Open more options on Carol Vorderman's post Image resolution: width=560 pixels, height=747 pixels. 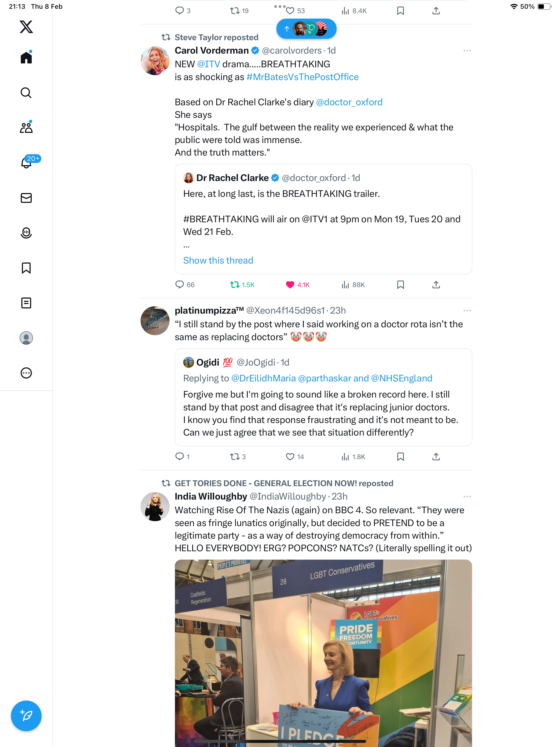tap(467, 51)
